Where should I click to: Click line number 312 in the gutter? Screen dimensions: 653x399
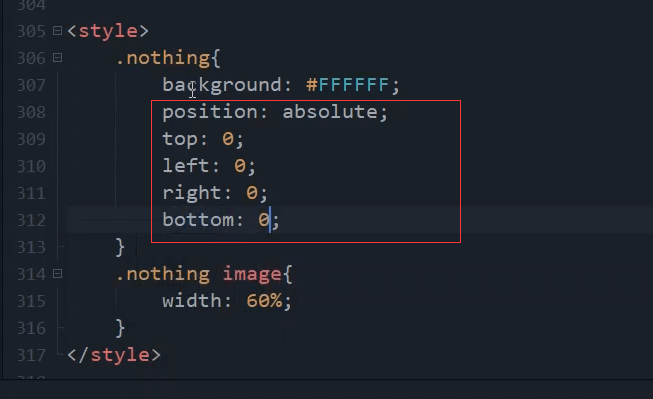[x=31, y=220]
